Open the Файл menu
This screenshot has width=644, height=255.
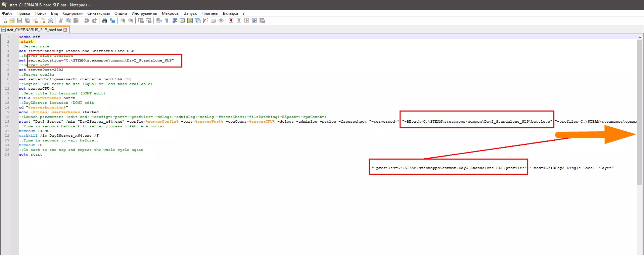7,13
